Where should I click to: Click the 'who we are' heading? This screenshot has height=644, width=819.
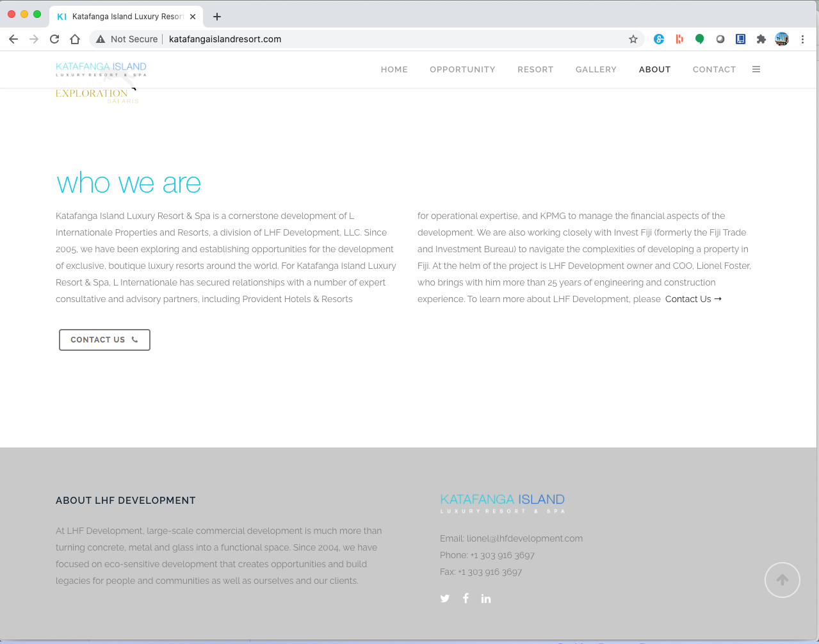click(129, 184)
